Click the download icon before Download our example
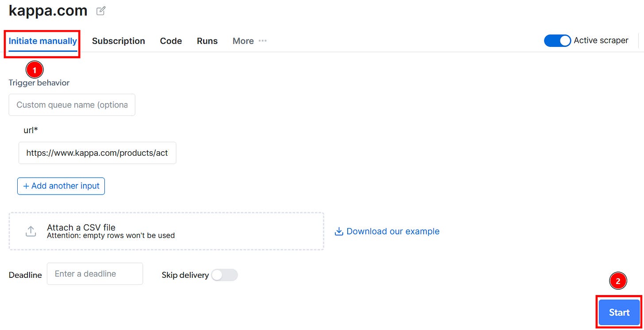 click(339, 231)
